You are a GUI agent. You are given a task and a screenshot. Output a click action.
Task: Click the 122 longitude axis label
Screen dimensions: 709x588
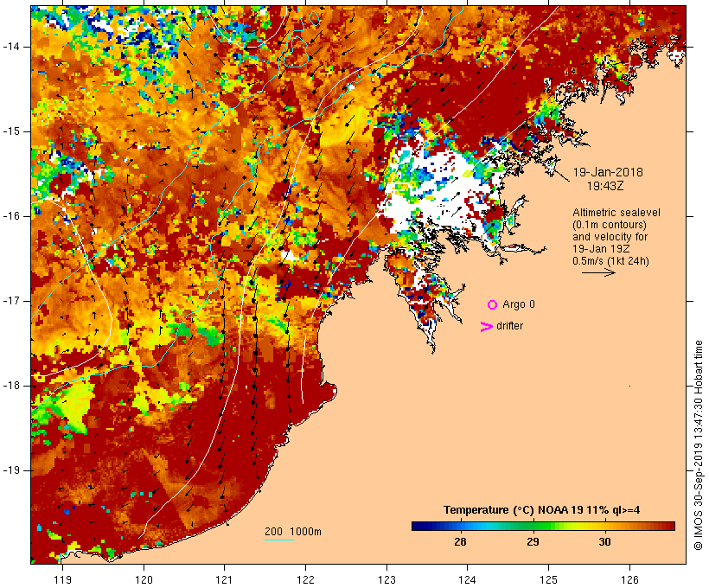pos(306,579)
